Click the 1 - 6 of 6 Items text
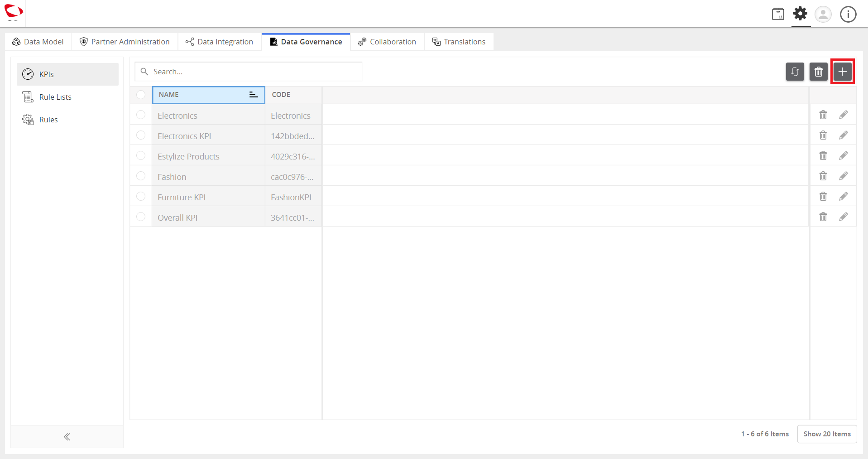This screenshot has height=459, width=868. coord(765,434)
